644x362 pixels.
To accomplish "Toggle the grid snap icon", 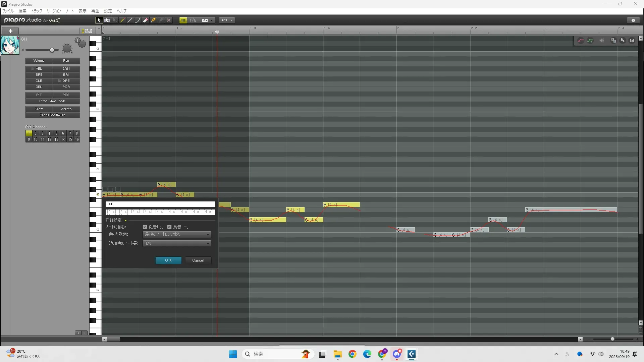I will [183, 20].
